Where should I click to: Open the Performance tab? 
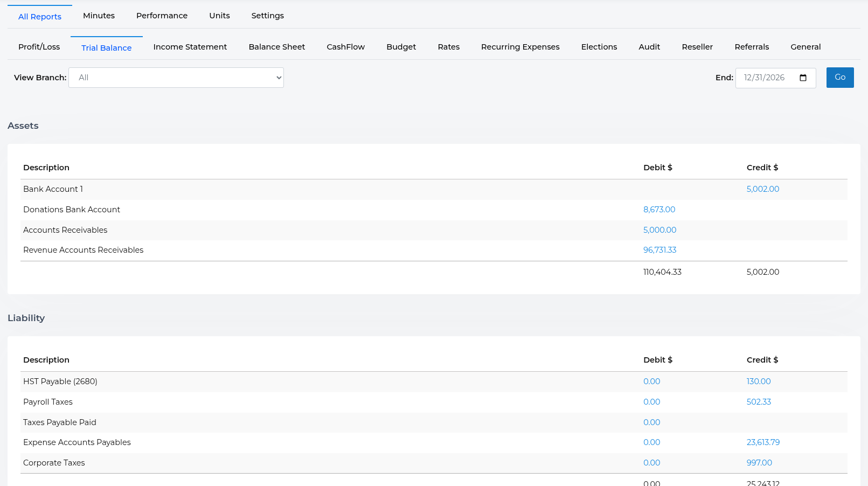162,16
